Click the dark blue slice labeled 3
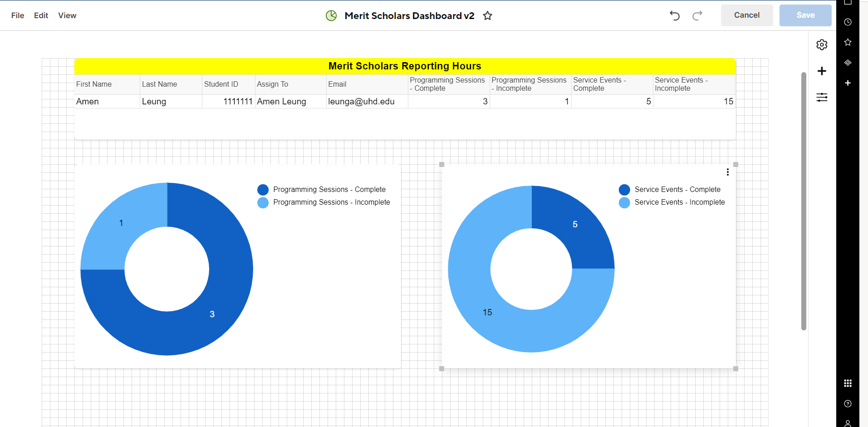The width and height of the screenshot is (868, 427). (212, 314)
